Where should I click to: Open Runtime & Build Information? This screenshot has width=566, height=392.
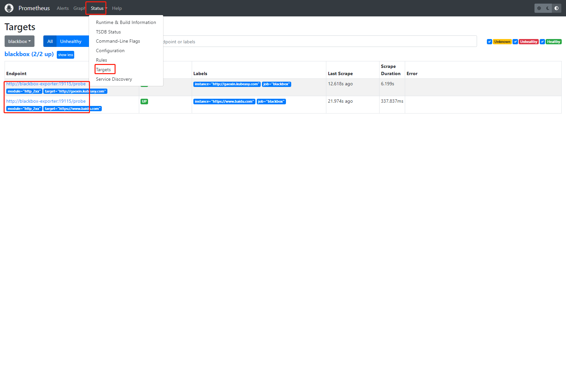tap(126, 22)
